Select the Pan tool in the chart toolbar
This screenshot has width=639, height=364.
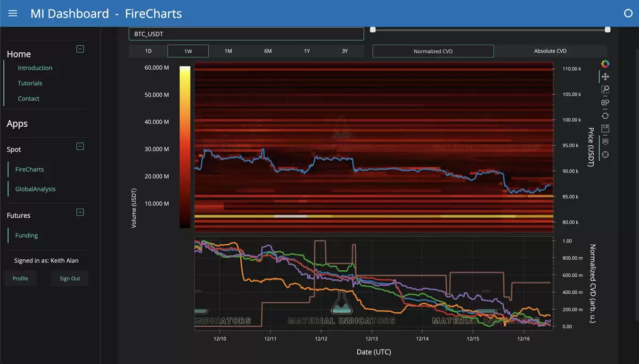(x=605, y=77)
